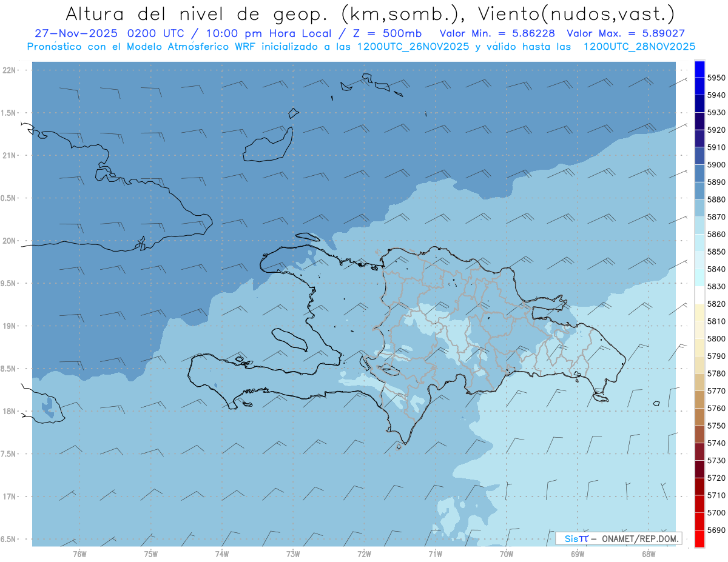Click the '17N' latitude label
Viewport: 728px width, 562px height.
coord(8,497)
